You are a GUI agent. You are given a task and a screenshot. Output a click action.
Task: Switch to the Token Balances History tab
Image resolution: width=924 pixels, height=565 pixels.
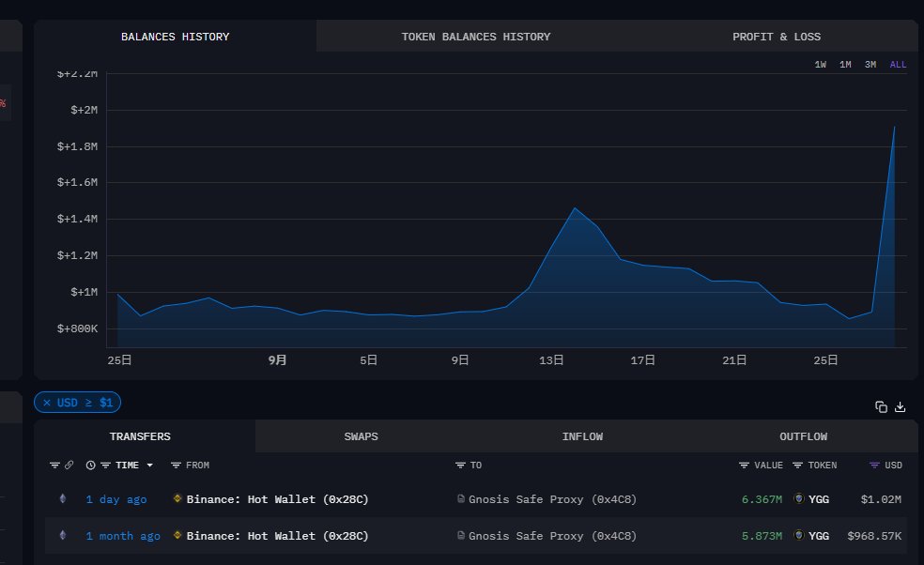(476, 37)
